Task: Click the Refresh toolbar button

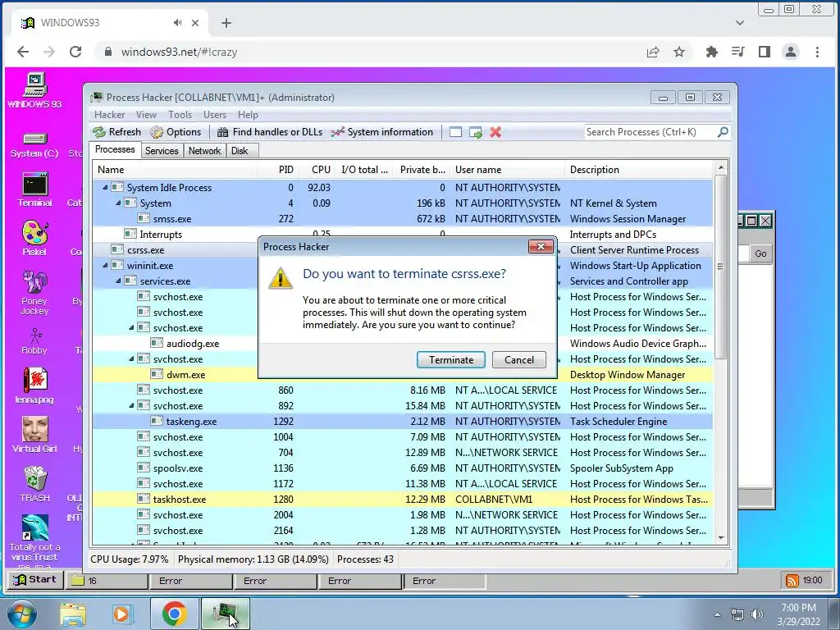Action: pos(116,132)
